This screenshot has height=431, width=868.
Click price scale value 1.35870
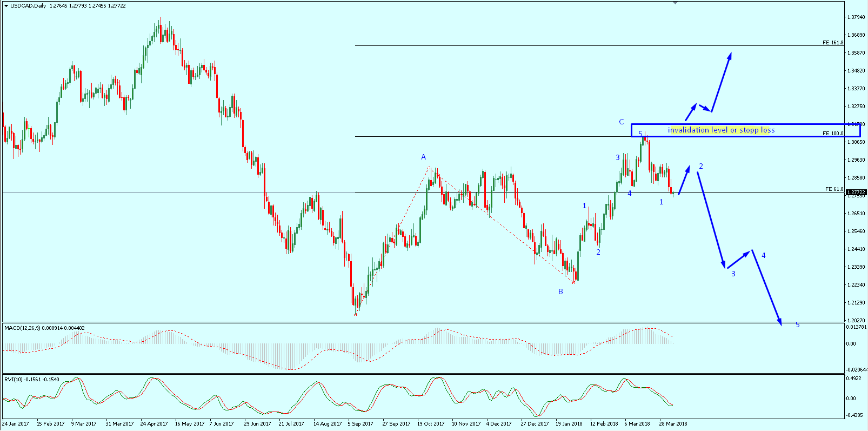(x=856, y=53)
